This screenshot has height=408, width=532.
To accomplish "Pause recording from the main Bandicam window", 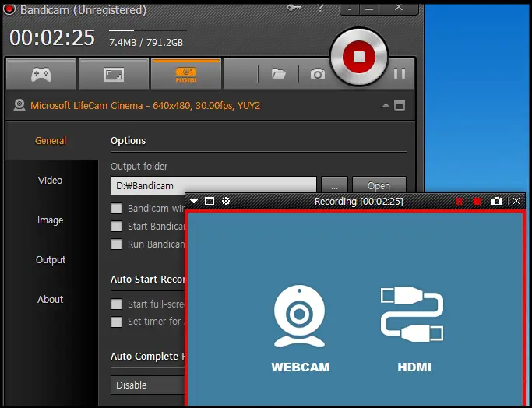I will 400,74.
